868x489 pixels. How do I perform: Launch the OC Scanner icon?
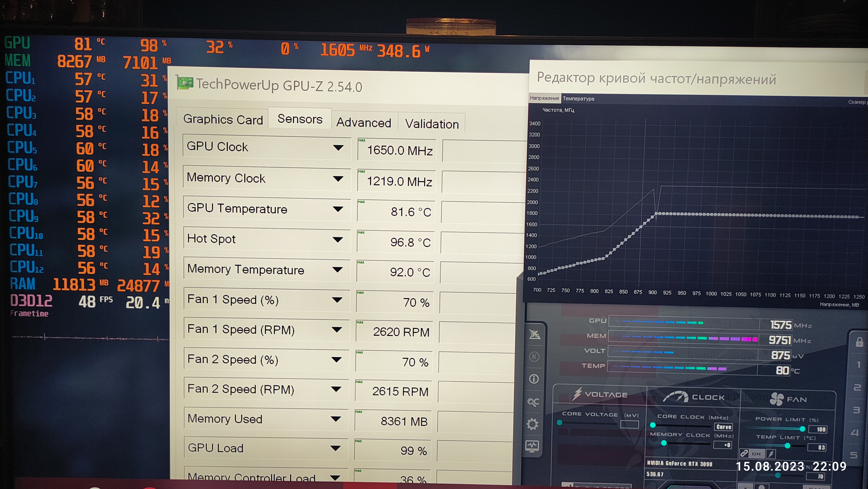pyautogui.click(x=533, y=402)
